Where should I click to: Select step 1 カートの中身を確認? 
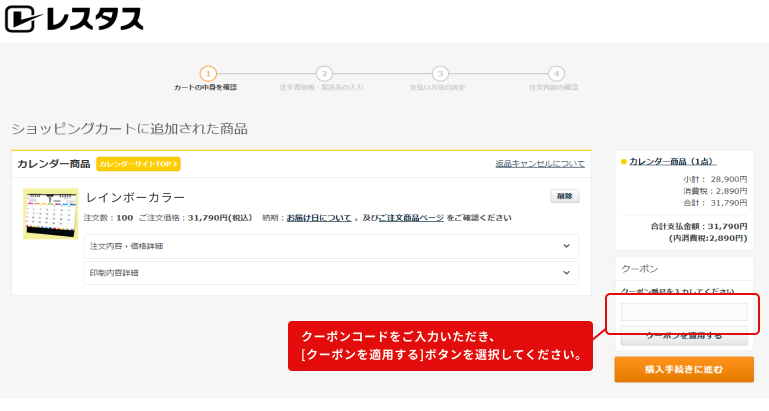tap(207, 79)
